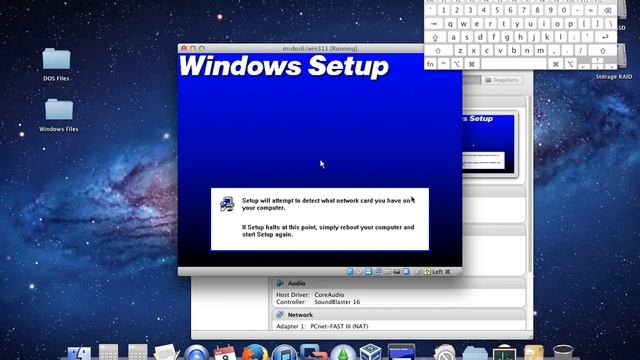640x360 pixels.
Task: Click the hard disk activity icon in VM status bar
Action: click(x=349, y=271)
